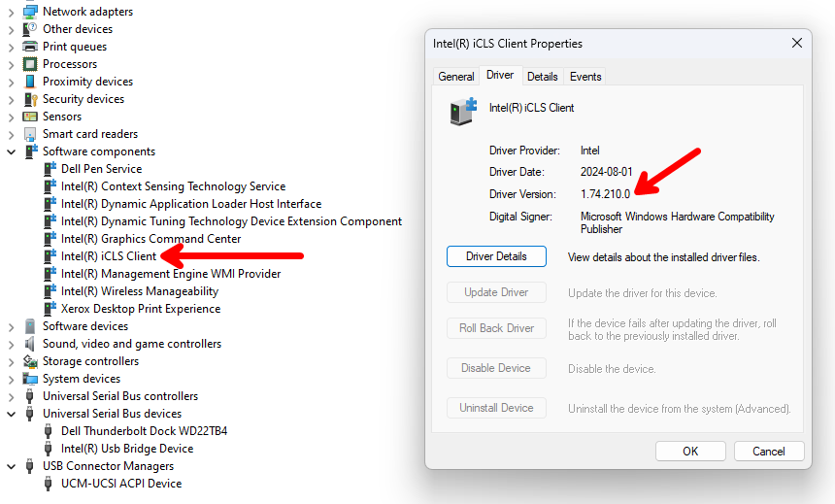Click the Sound, video and game controllers speaker icon
This screenshot has height=504, width=835.
(30, 344)
